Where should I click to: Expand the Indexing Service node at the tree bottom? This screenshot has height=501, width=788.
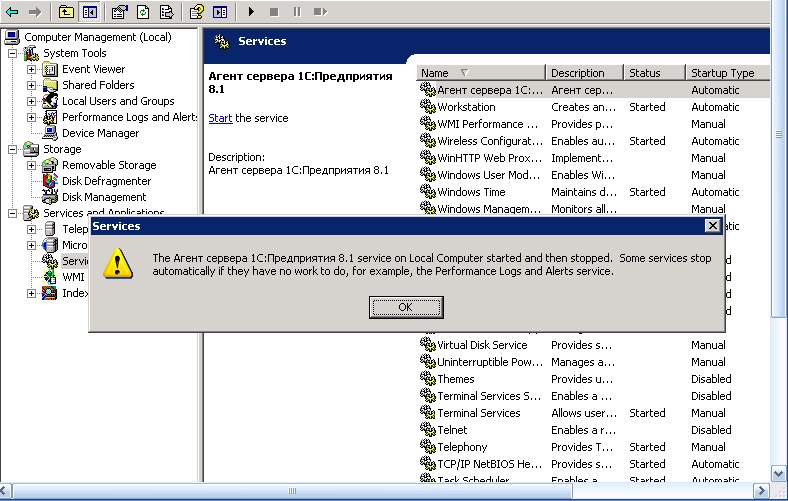[31, 293]
